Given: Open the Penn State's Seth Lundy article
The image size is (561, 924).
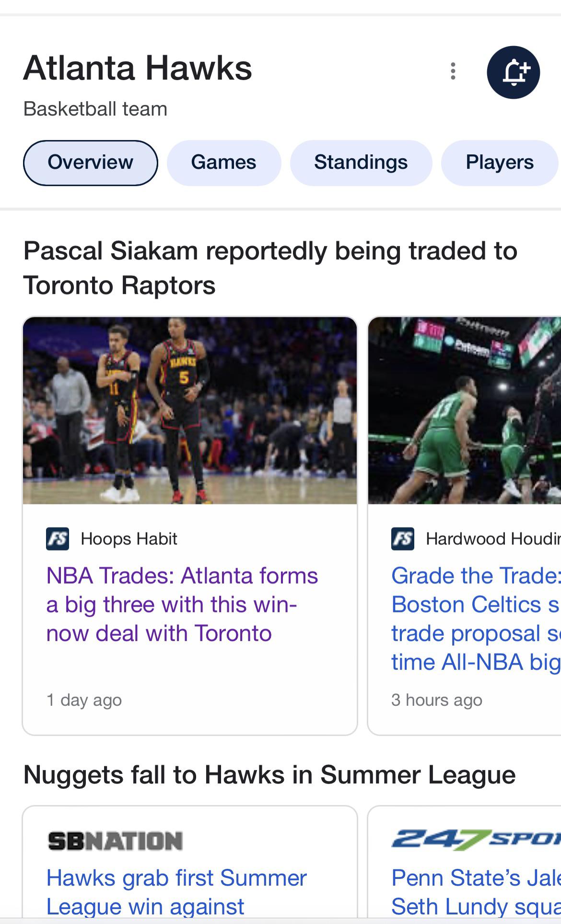Looking at the screenshot, I should (x=475, y=892).
